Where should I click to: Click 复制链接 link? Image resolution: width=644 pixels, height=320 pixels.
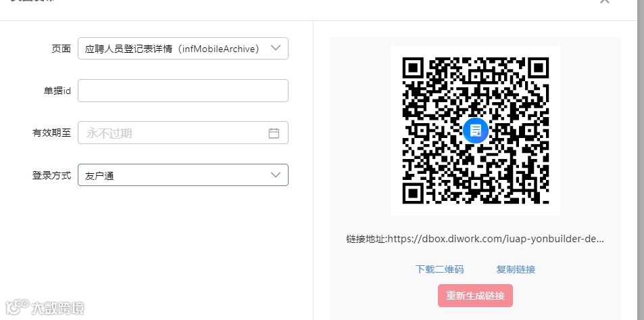(x=516, y=269)
